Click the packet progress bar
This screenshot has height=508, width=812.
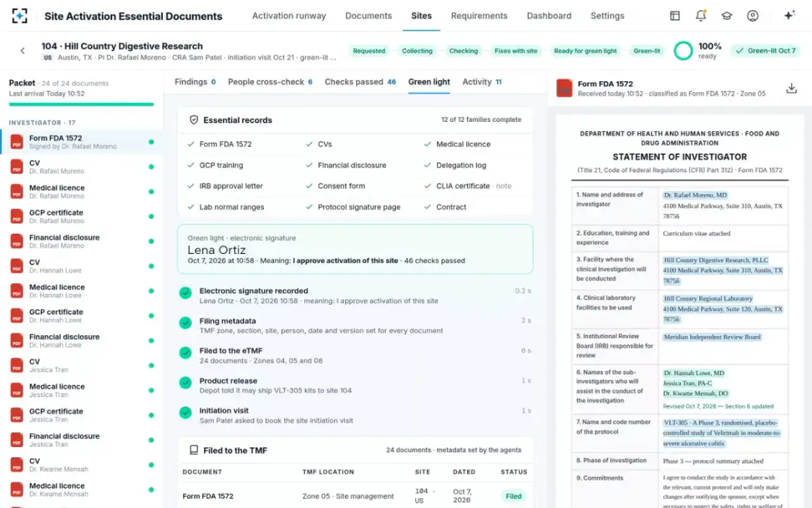pyautogui.click(x=81, y=104)
